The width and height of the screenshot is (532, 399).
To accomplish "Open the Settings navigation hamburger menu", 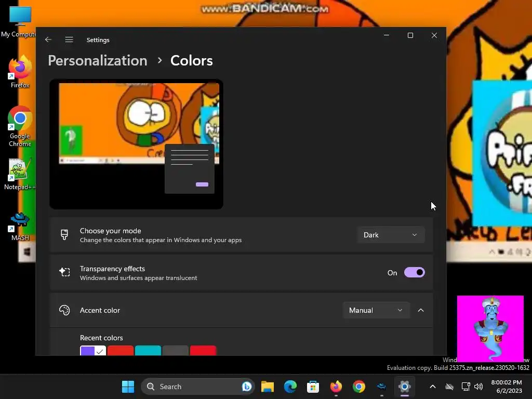I will pos(69,39).
